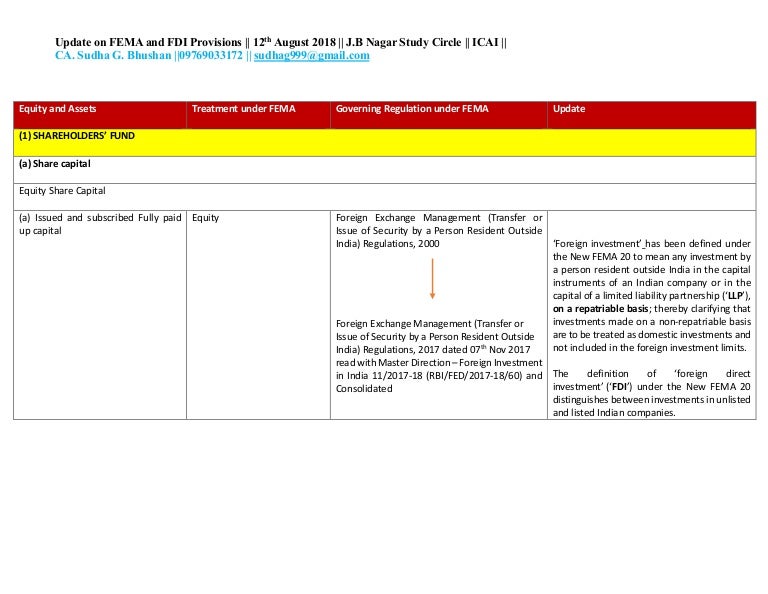
Task: Click the Regulations, 2017 paragraph text
Action: click(439, 355)
